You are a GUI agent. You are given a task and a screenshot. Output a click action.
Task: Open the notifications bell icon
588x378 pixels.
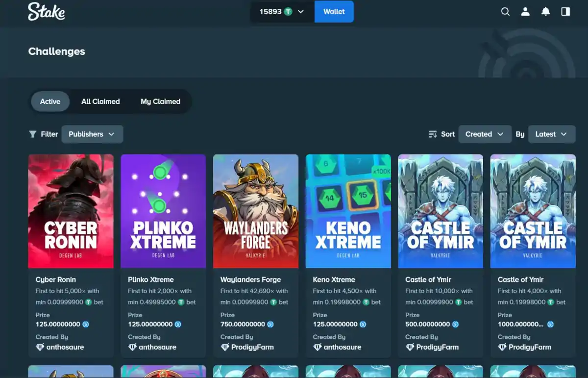pyautogui.click(x=545, y=12)
